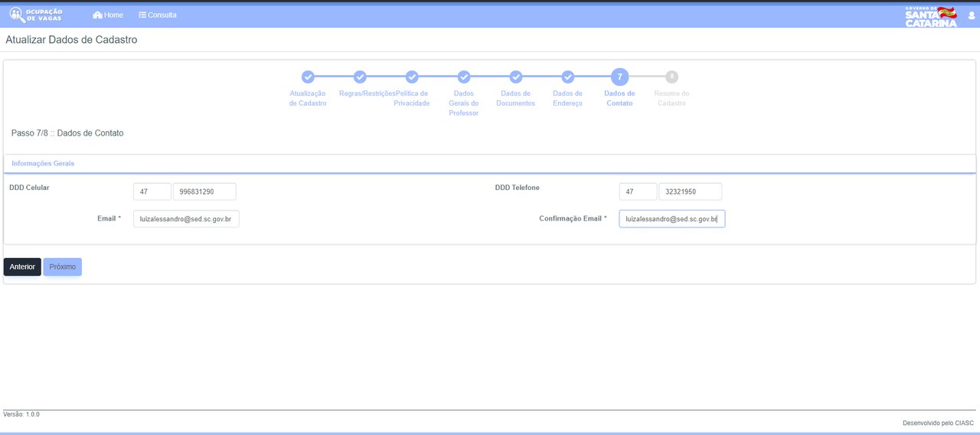
Task: Click the Home house icon
Action: pyautogui.click(x=97, y=15)
